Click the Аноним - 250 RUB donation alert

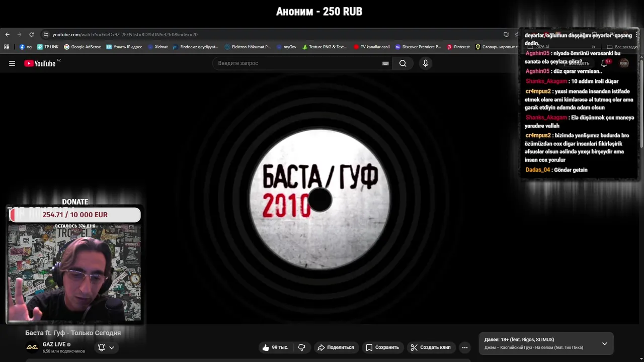319,12
